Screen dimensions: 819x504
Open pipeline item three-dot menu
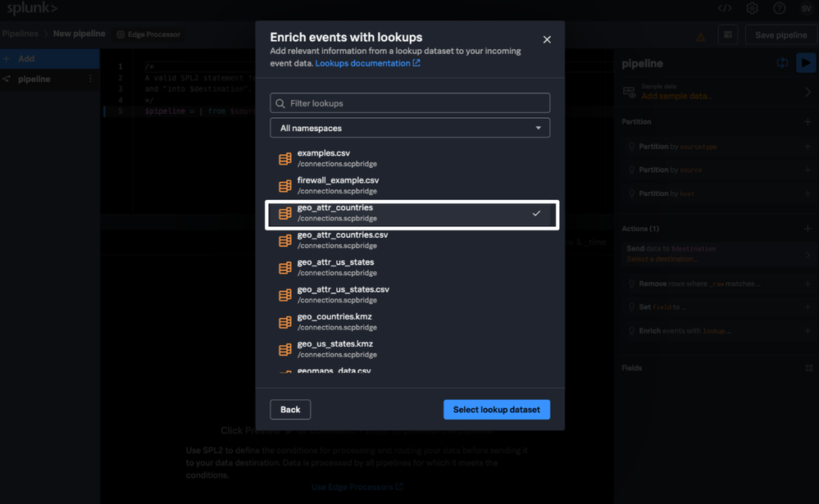[x=90, y=79]
